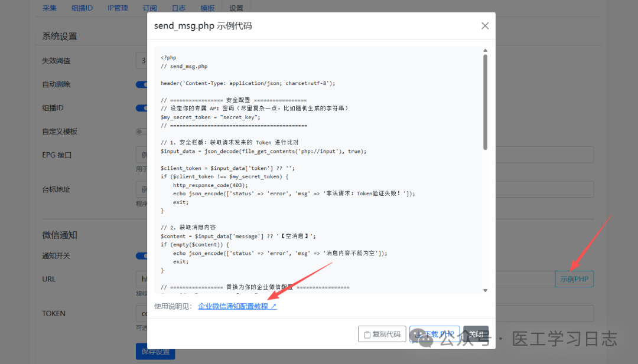This screenshot has width=638, height=364.
Task: Go to the 订阅 tab
Action: click(x=150, y=8)
